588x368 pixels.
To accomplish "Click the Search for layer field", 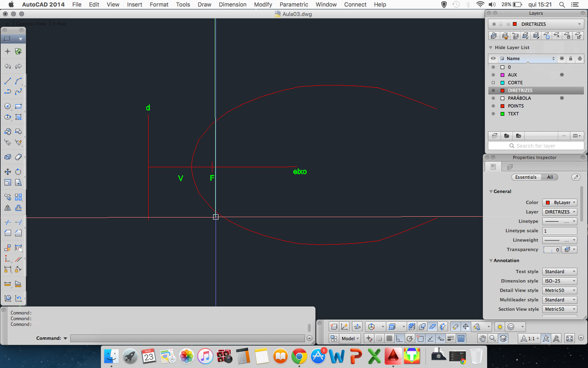I will pos(536,146).
